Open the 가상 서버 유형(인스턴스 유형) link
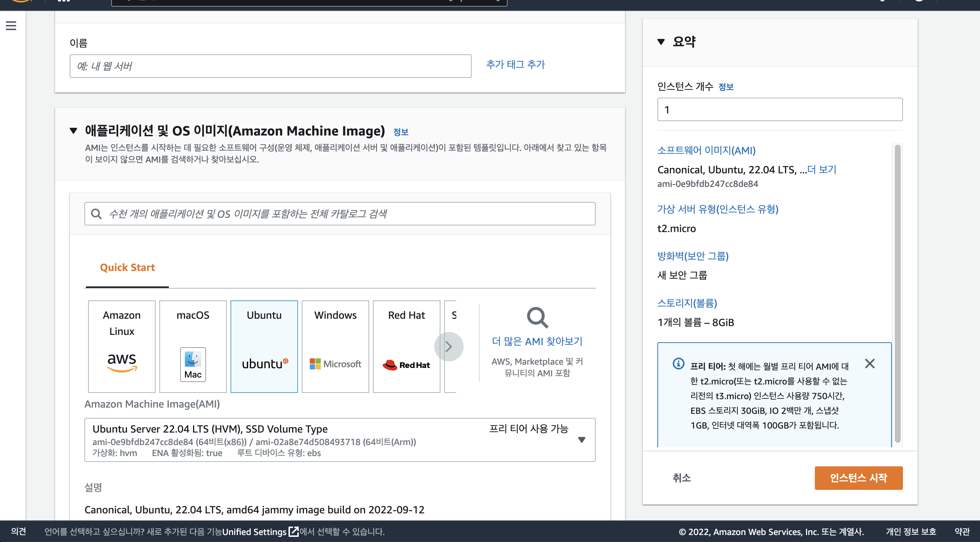This screenshot has height=542, width=980. click(x=718, y=209)
